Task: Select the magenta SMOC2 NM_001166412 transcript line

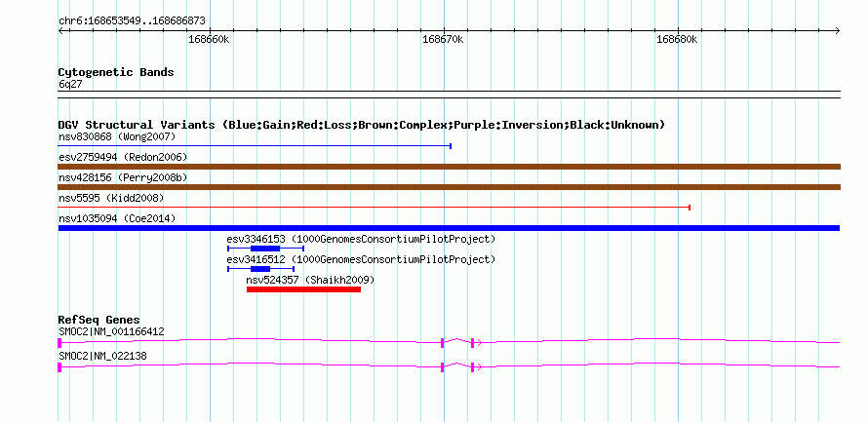Action: pos(449,342)
